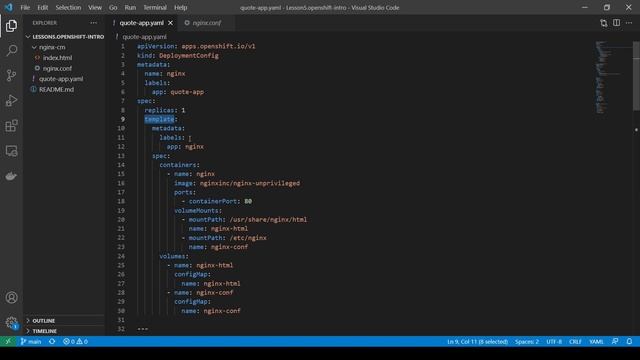Click the feedback icon in status bar
The height and width of the screenshot is (360, 640).
pyautogui.click(x=615, y=341)
